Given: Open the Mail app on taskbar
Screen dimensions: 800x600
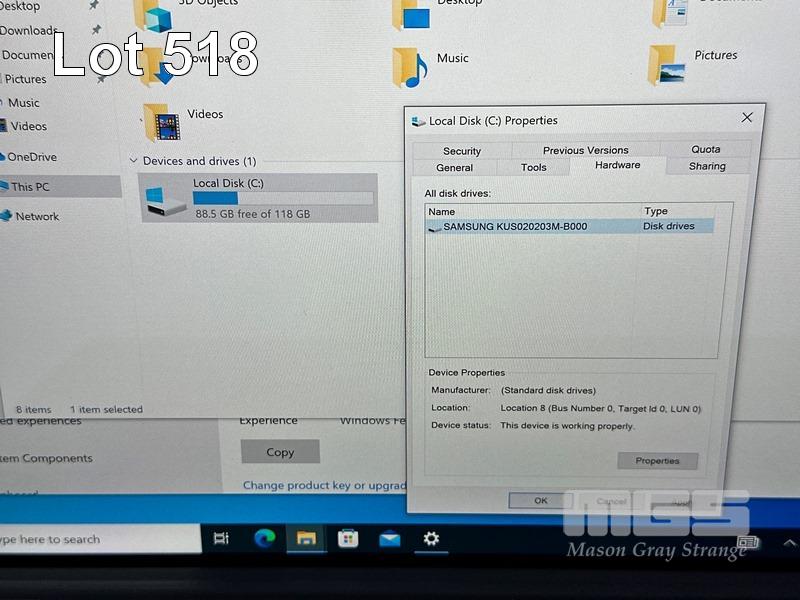Looking at the screenshot, I should coord(389,539).
